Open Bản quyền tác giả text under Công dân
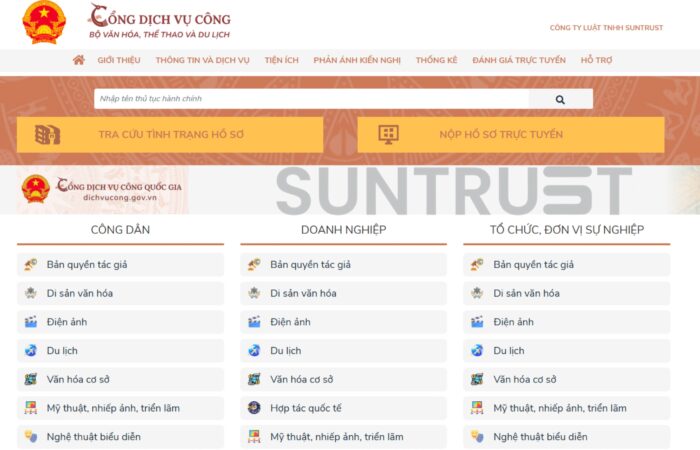Screen dimensions: 700x450 (x=87, y=265)
